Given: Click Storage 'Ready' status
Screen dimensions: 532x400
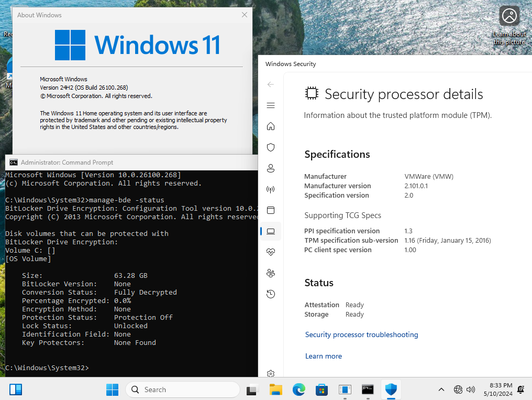Looking at the screenshot, I should pyautogui.click(x=354, y=315).
